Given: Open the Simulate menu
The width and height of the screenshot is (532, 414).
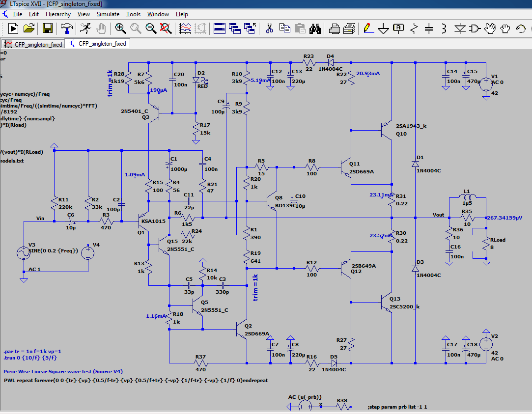Looking at the screenshot, I should pos(108,14).
